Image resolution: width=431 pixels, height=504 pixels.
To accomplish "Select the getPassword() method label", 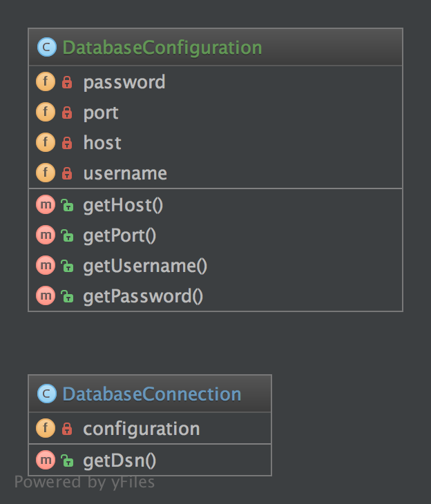I will click(x=143, y=296).
